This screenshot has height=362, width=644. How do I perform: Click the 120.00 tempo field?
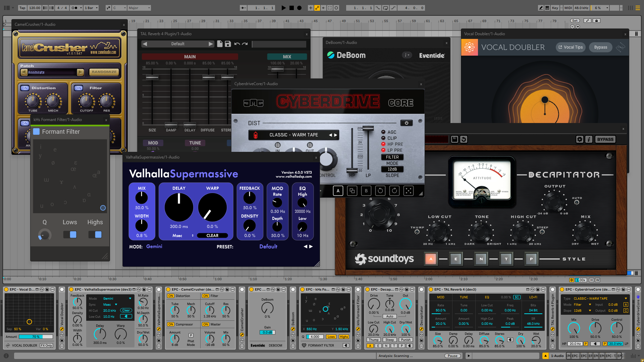click(x=35, y=8)
